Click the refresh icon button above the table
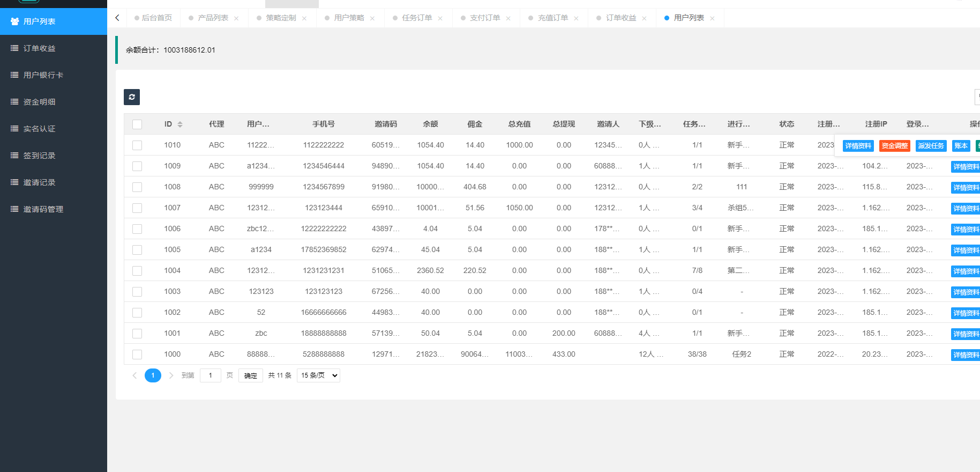Screen dimensions: 980x472 coord(132,97)
